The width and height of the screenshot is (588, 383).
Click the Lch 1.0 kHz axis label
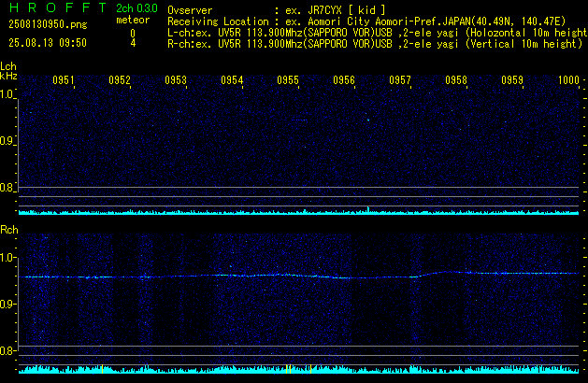tap(7, 94)
